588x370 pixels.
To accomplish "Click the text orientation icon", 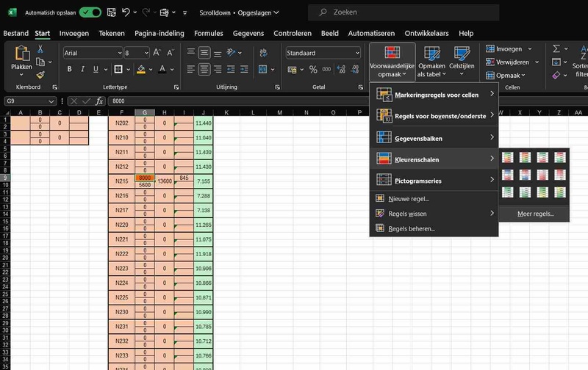I will point(231,52).
